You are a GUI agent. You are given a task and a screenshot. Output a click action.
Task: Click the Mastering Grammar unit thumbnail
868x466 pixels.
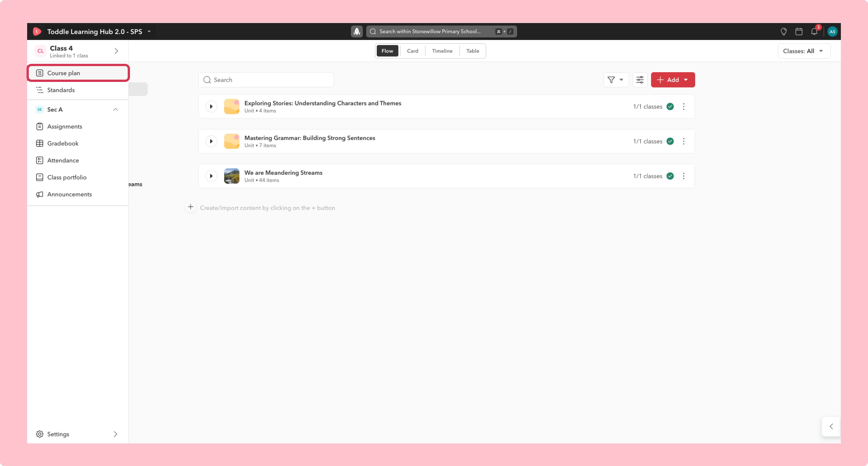[232, 141]
